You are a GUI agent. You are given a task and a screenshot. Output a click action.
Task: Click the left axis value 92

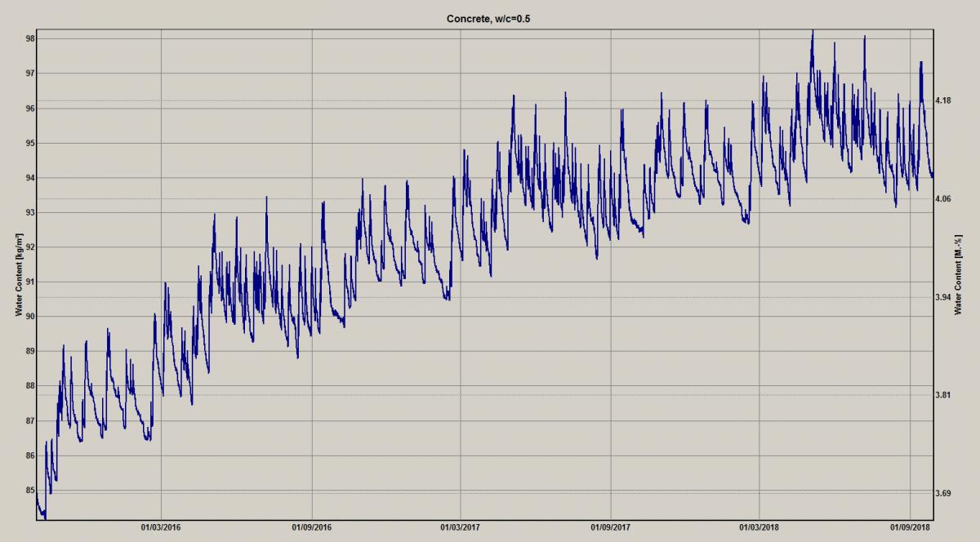pyautogui.click(x=29, y=247)
